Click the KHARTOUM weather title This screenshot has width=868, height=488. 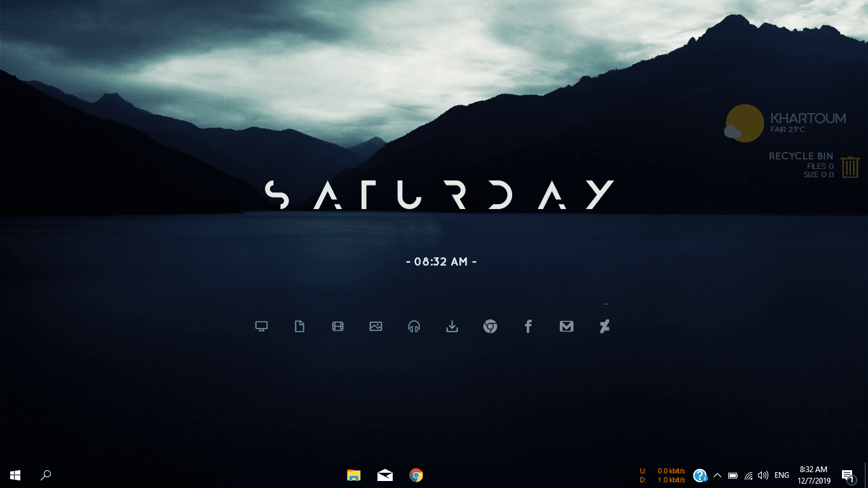pos(808,118)
